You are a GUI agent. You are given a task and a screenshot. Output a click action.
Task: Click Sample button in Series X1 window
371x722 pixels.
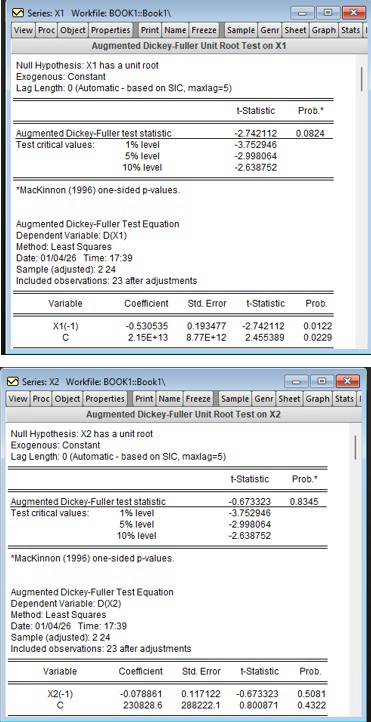[x=241, y=30]
